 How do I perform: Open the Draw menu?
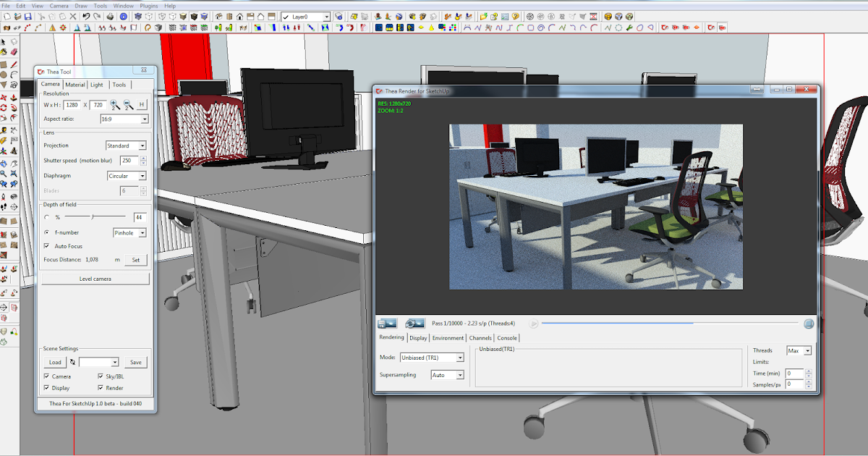click(x=81, y=6)
